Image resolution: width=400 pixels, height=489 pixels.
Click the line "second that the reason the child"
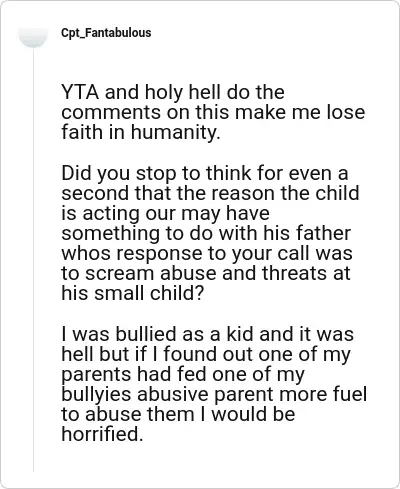210,193
